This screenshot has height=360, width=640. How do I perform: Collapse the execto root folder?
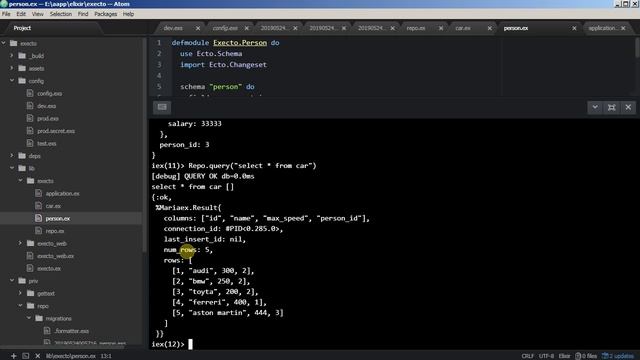pyautogui.click(x=4, y=43)
